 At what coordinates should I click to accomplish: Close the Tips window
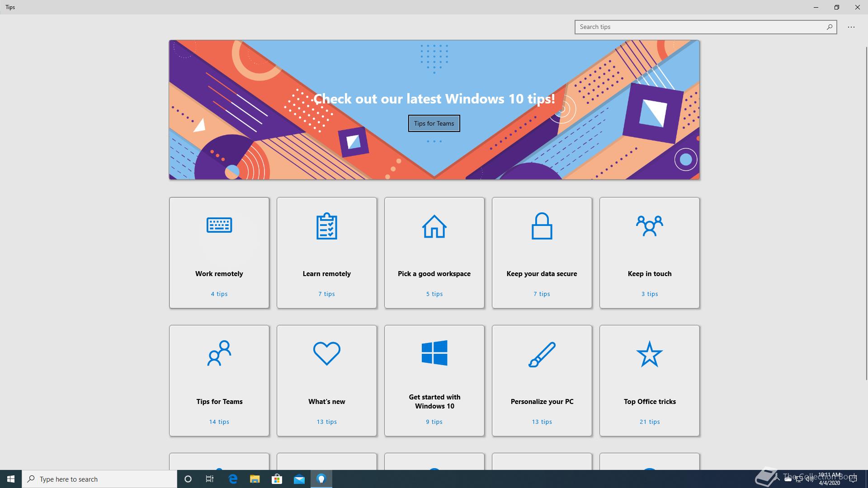point(858,7)
